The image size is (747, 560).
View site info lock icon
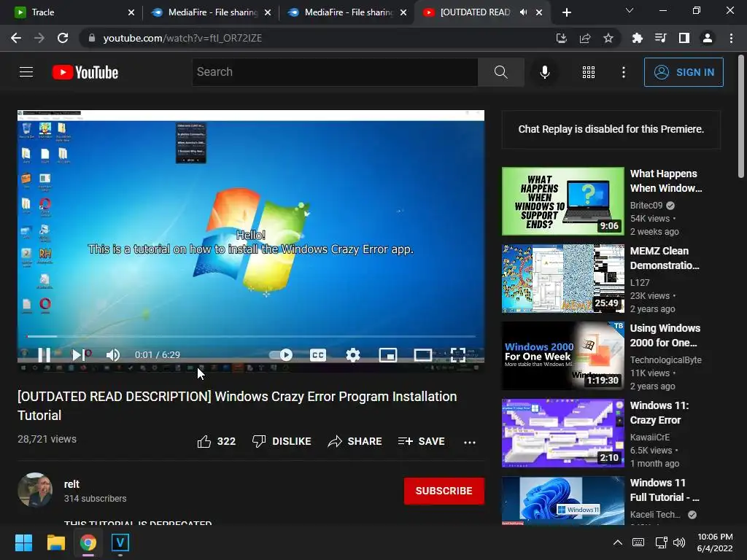91,38
